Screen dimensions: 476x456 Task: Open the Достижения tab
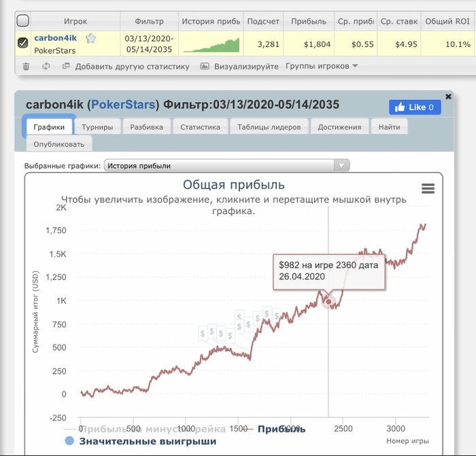coord(339,127)
